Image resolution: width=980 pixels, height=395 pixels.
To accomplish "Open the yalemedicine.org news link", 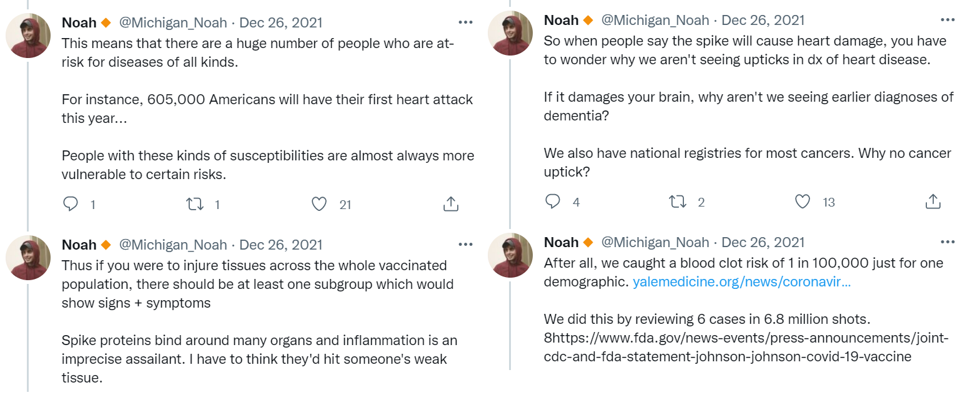I will coord(741,282).
